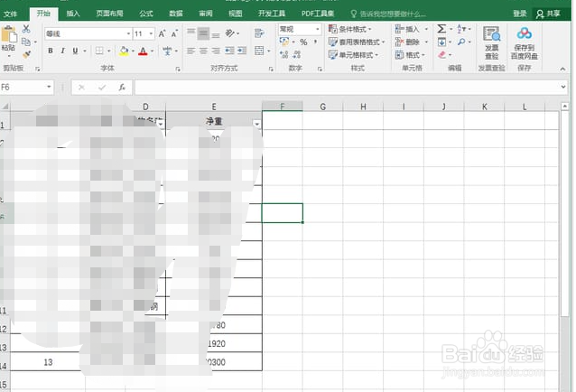Click the Cut scissors icon
Viewport: 576px width, 392px height.
26,29
